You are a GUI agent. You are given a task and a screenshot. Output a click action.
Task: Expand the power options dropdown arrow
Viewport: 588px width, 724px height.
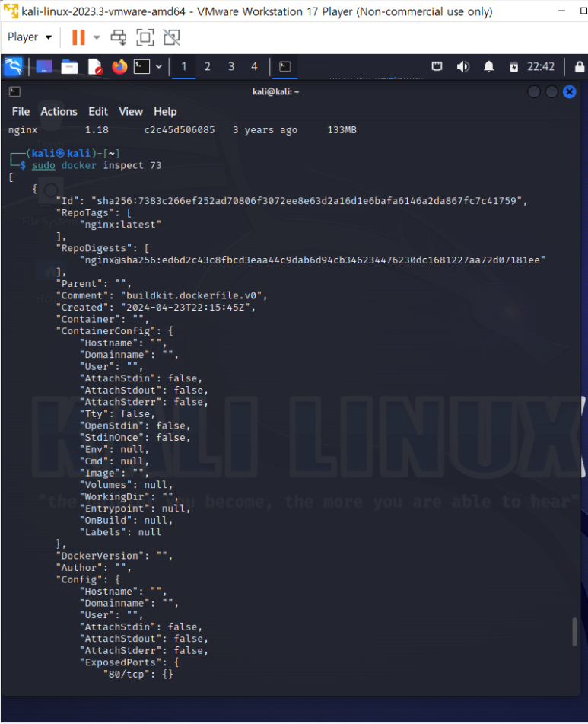(x=97, y=37)
